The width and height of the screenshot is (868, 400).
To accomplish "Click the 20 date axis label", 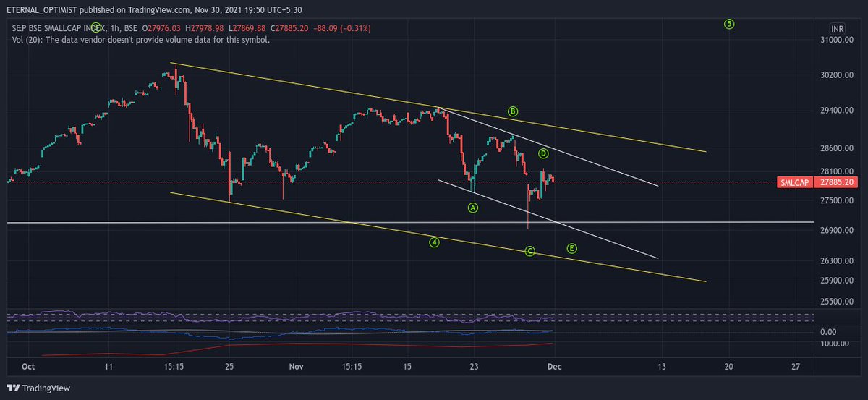I will pos(728,367).
